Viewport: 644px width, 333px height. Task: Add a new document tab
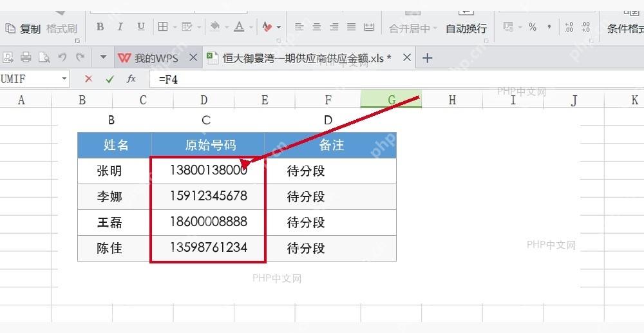click(427, 58)
